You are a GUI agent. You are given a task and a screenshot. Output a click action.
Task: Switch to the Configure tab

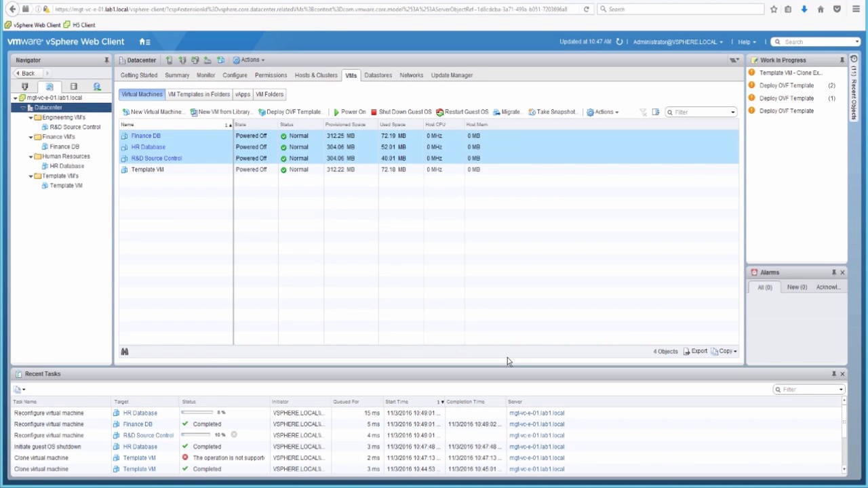click(235, 75)
